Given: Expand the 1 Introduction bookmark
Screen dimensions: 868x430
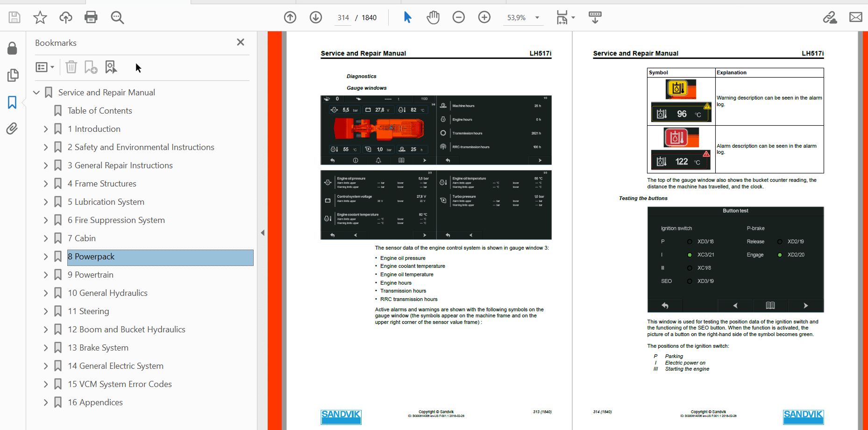Looking at the screenshot, I should pyautogui.click(x=46, y=129).
